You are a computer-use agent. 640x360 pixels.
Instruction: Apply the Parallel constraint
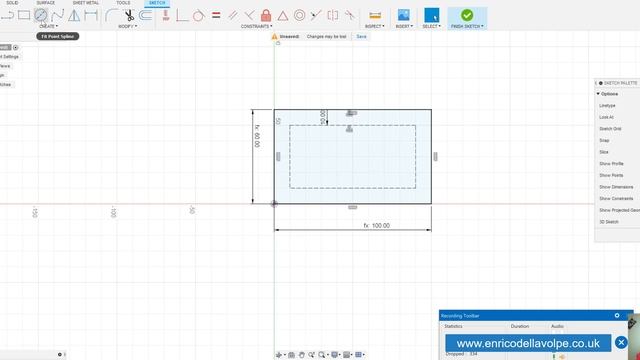coord(233,16)
